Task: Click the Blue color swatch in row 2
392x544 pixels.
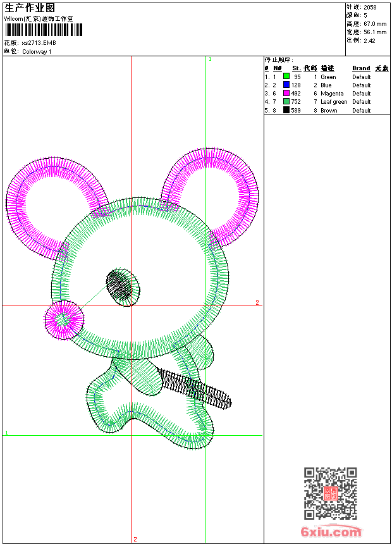Action: click(286, 85)
